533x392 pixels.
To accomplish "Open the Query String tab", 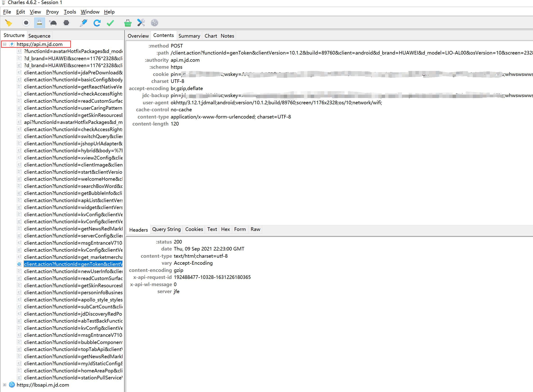I will coord(166,229).
